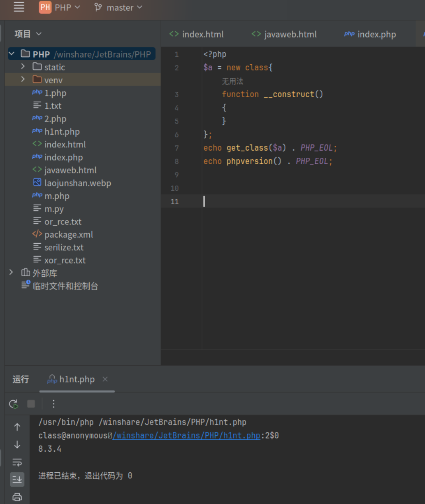Place the cursor on empty editor line 9

(313, 175)
